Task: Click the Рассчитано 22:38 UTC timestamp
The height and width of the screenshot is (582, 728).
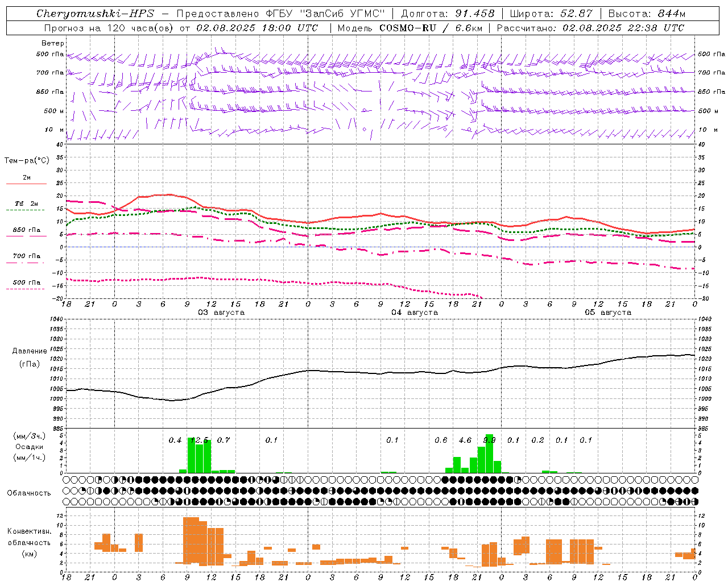Action: [590, 28]
